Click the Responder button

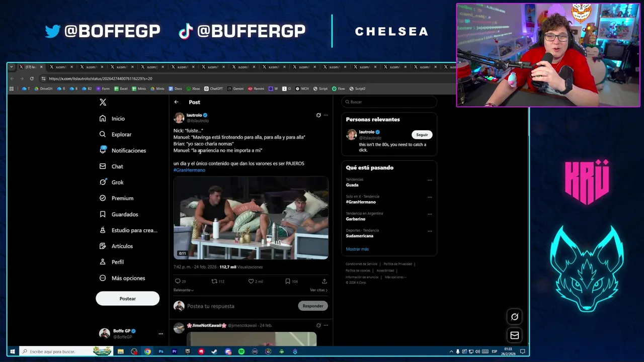tap(313, 306)
